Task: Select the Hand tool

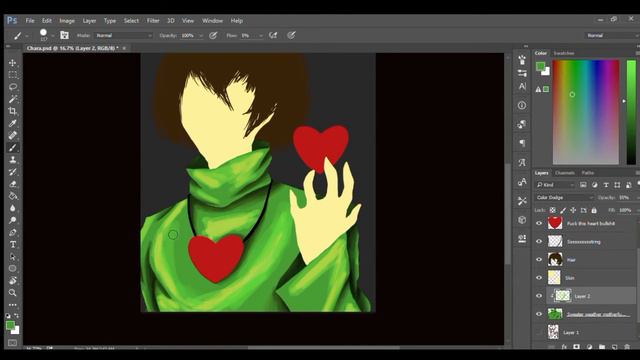Action: [13, 281]
